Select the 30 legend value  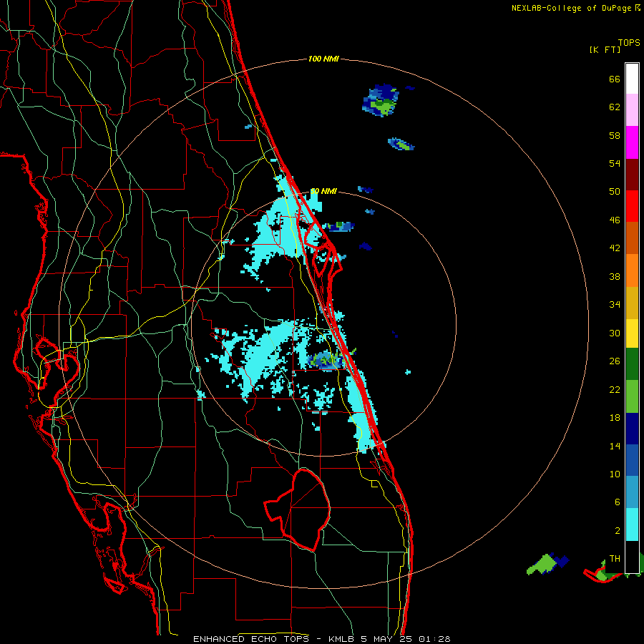pyautogui.click(x=615, y=333)
